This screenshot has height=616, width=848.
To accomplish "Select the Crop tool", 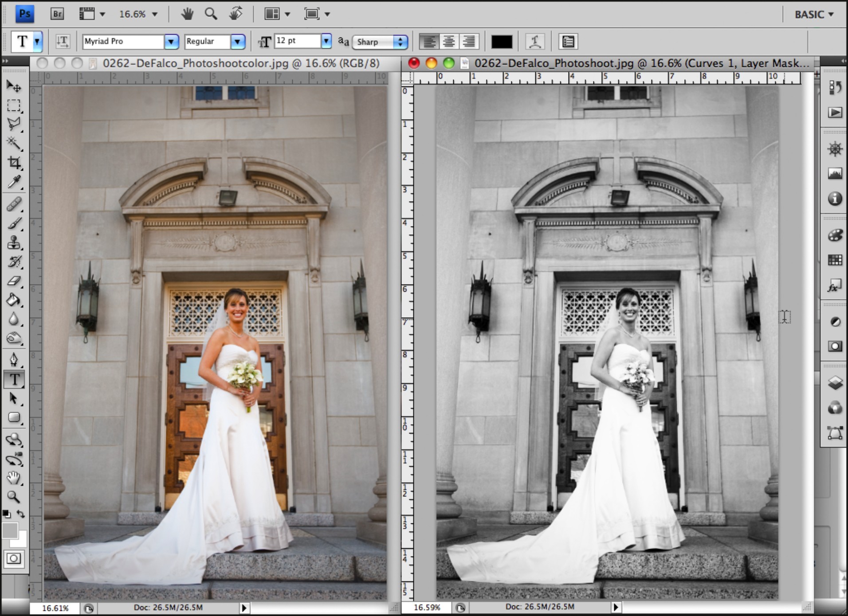I will [x=14, y=162].
